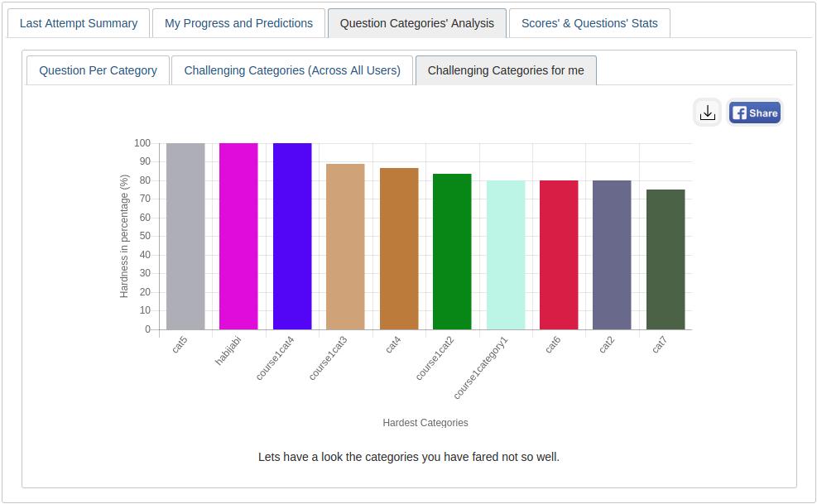Select the blue-violet course1cat4 bar

coord(292,237)
